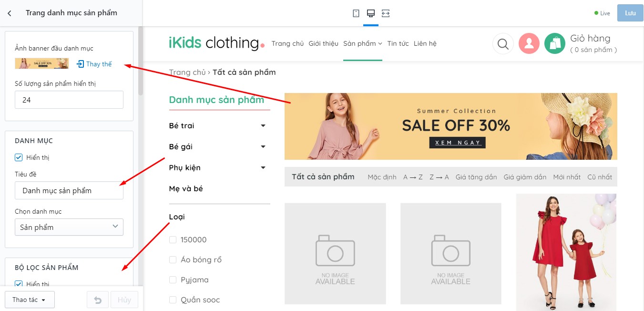Screen dimensions: 644x311
Task: Expand the Bé trai category
Action: tap(263, 126)
